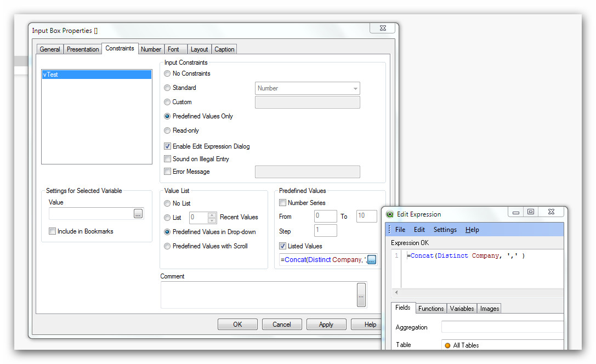Open Comment ellipsis editor button
The height and width of the screenshot is (364, 596).
coord(361,295)
